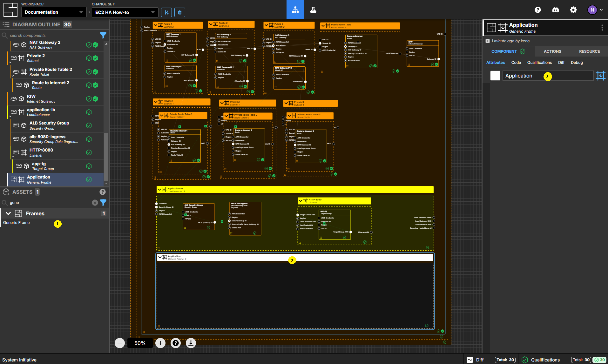Select the Public Route Table frame header

360,26
